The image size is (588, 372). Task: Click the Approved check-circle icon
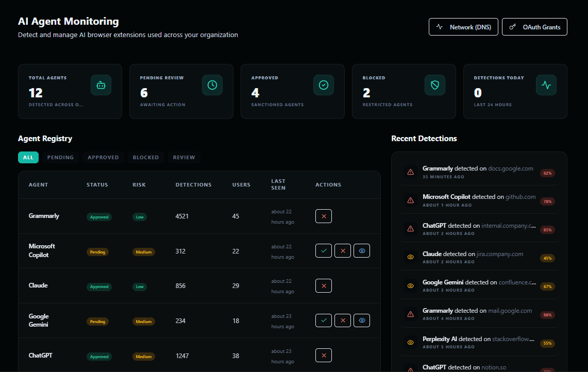point(324,85)
